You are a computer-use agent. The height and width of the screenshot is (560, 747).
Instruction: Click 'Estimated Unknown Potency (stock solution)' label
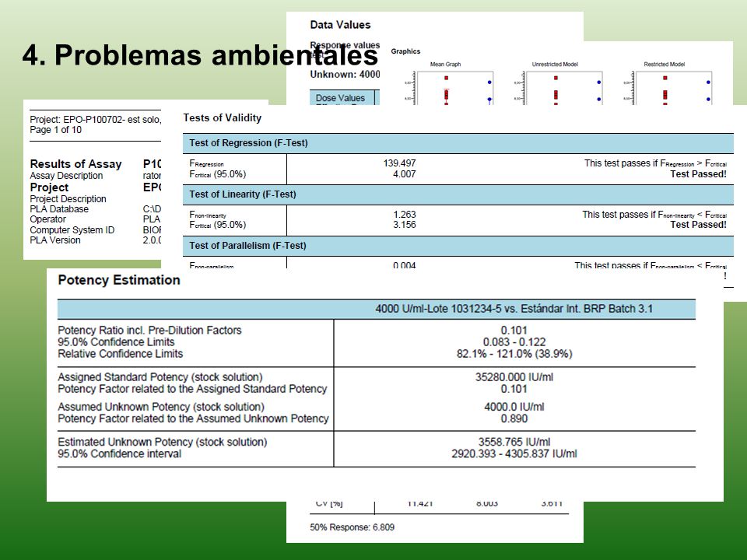click(x=163, y=442)
